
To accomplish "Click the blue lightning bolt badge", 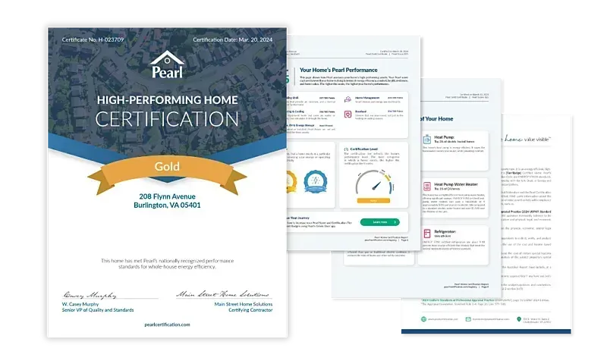I will 315,181.
